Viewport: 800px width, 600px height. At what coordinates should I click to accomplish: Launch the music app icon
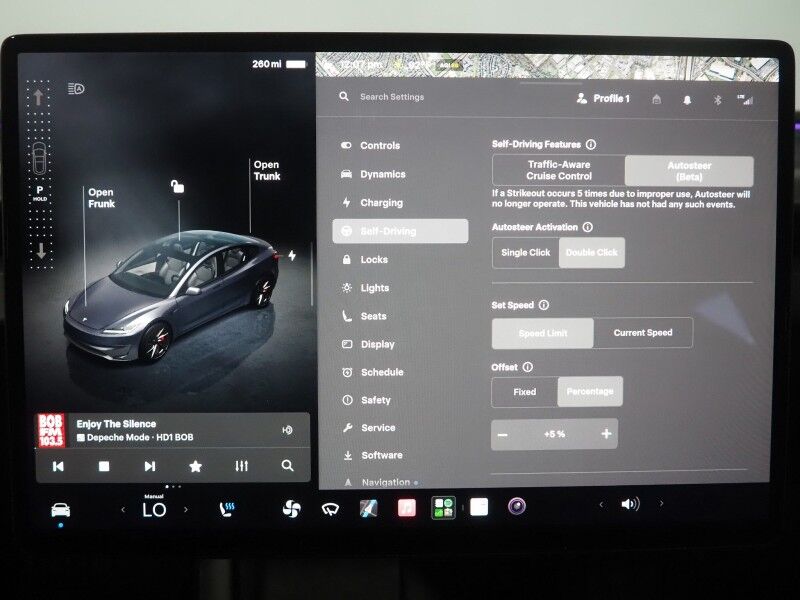[x=407, y=508]
